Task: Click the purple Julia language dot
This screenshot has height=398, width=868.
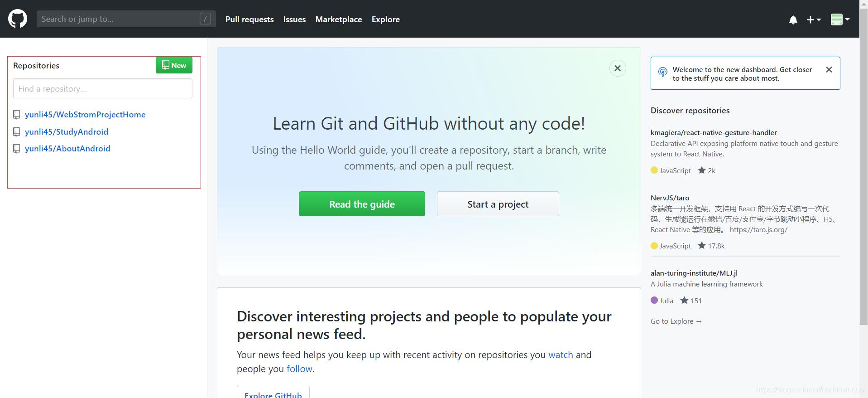Action: pos(654,300)
